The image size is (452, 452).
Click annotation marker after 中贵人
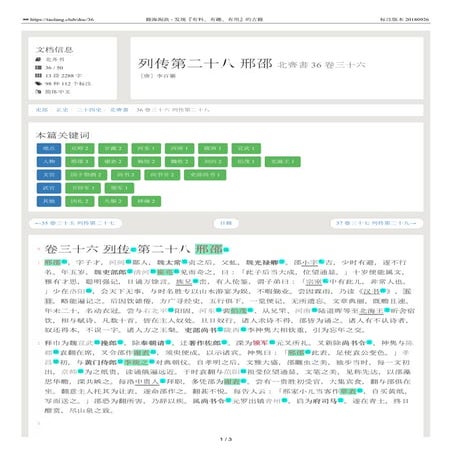pyautogui.click(x=162, y=381)
